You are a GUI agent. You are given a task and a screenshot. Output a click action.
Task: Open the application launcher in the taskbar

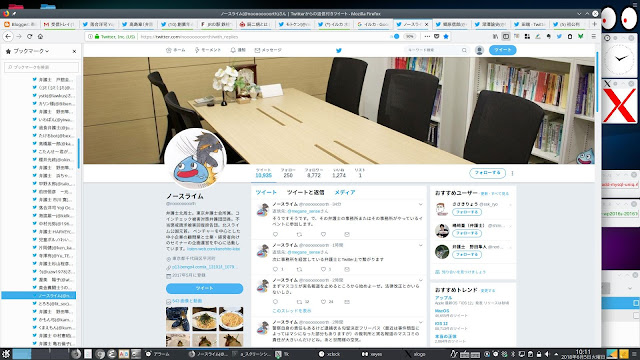(6, 354)
